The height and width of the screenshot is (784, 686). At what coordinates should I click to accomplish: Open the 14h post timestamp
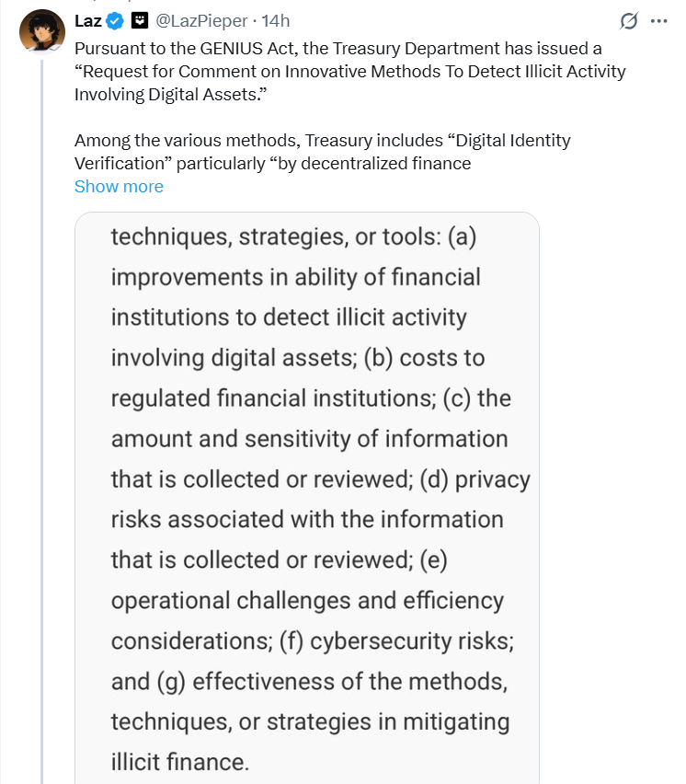(276, 20)
